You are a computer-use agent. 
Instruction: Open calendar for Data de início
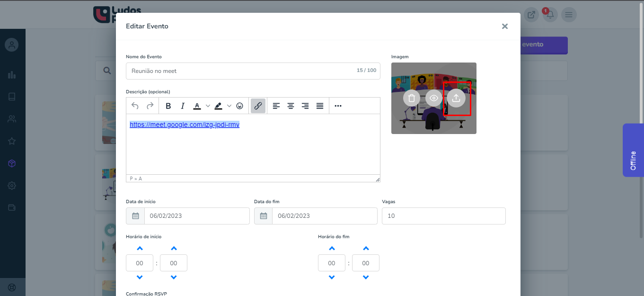click(135, 216)
